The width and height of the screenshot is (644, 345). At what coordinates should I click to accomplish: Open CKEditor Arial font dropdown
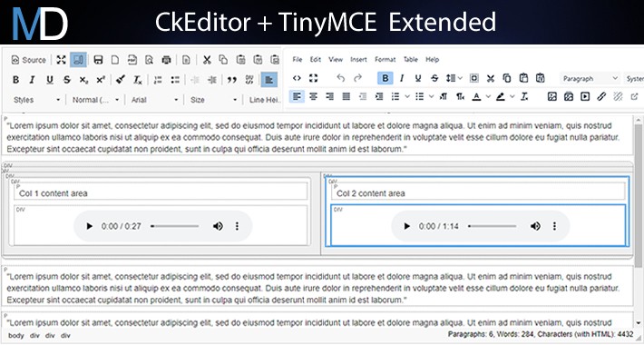point(154,100)
